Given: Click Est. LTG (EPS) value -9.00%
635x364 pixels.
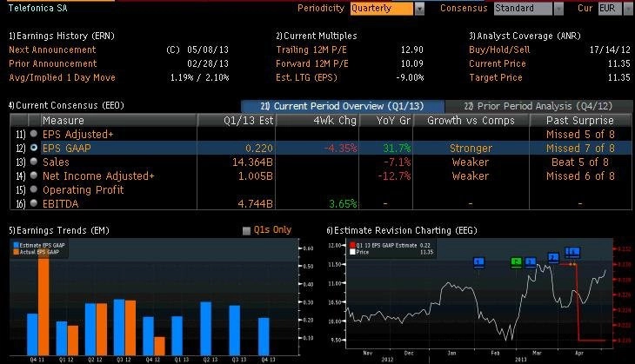Looking at the screenshot, I should point(410,77).
